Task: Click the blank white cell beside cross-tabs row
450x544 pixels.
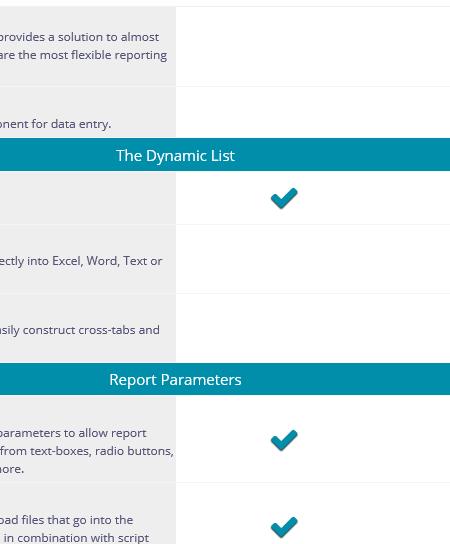Action: tap(313, 328)
